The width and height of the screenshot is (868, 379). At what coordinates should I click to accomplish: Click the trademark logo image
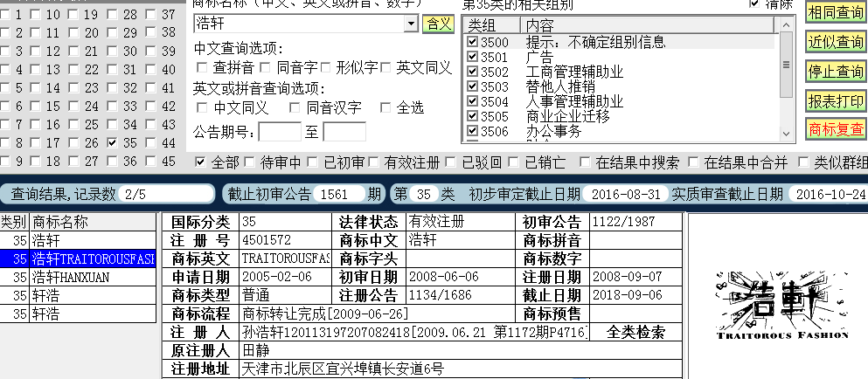[x=781, y=304]
